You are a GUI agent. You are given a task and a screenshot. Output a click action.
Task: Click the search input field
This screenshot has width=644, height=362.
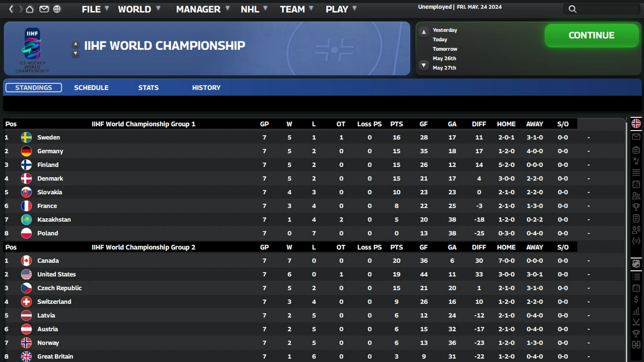[609, 9]
